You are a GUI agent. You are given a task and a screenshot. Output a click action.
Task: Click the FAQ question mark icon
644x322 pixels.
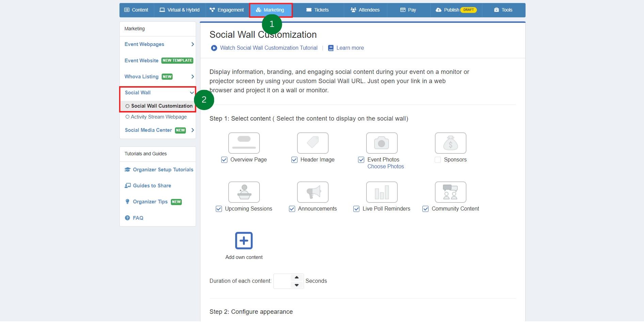click(x=127, y=218)
